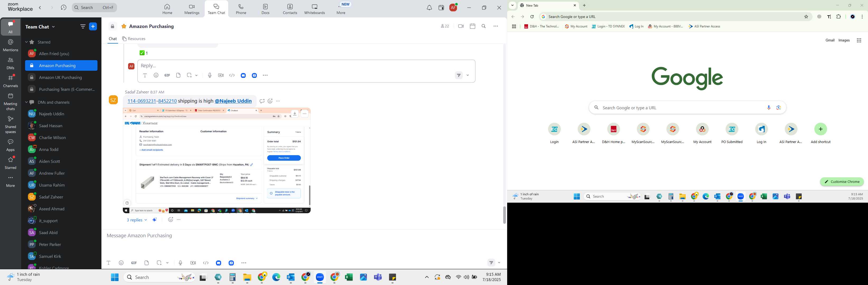The image size is (868, 285).
Task: Open the Purchasing Team (E-Commer... channel
Action: [x=61, y=89]
